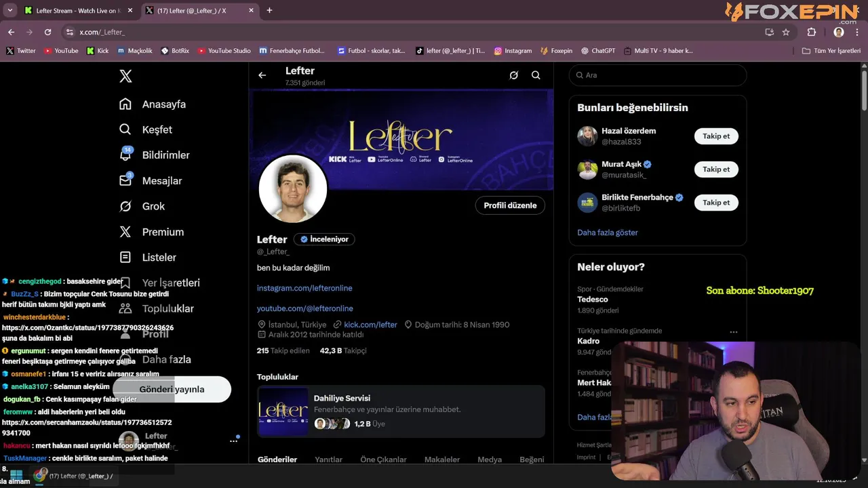Click the back arrow beside Lefter header
Screen dimensions: 868x488
[262, 75]
